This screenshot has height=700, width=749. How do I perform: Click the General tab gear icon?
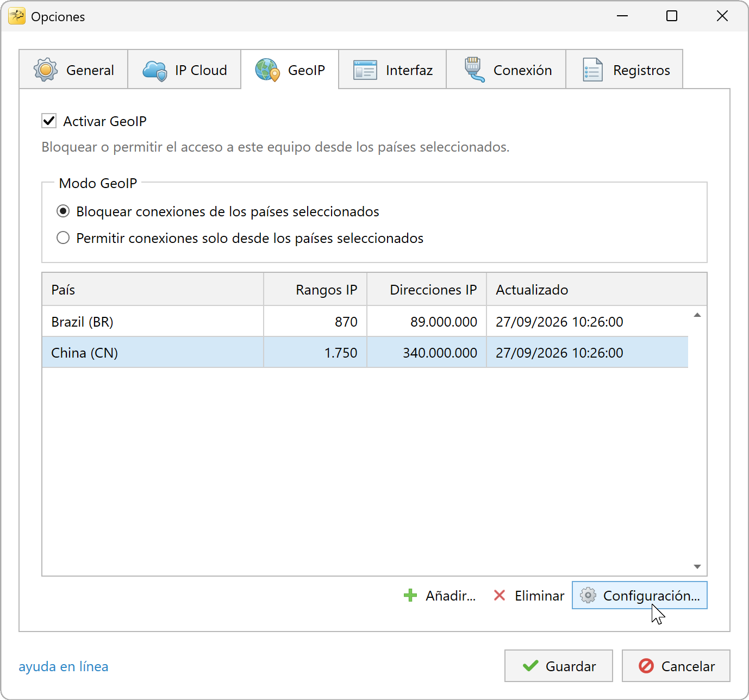coord(46,70)
